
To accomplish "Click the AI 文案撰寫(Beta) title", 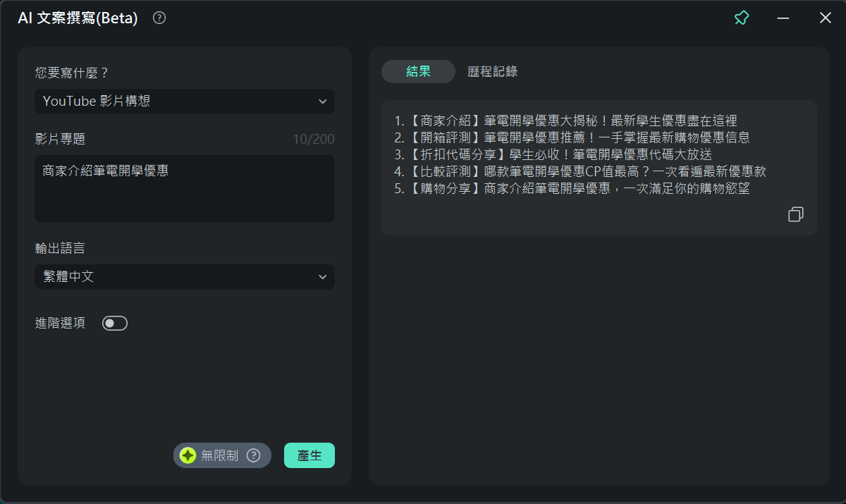I will coord(78,18).
